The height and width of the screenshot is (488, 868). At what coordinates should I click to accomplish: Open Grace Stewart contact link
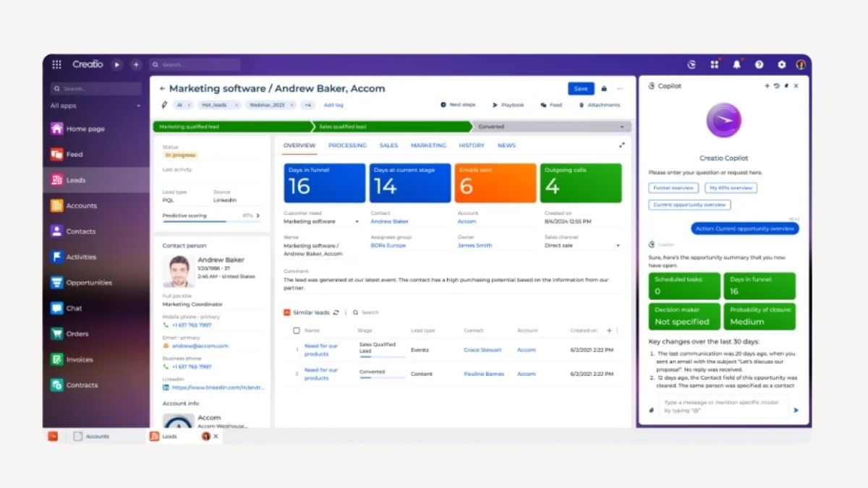[482, 350]
